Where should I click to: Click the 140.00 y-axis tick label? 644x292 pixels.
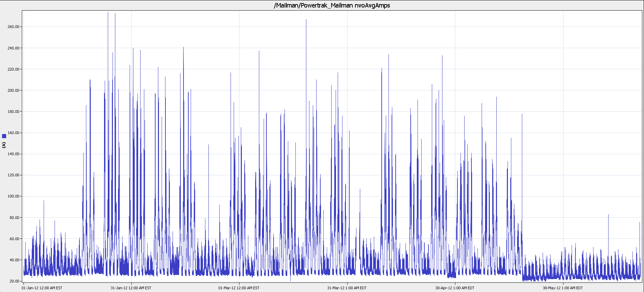(14, 154)
